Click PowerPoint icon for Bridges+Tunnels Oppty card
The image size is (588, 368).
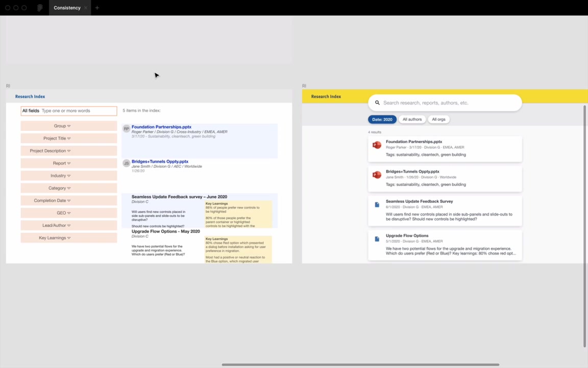(x=377, y=175)
